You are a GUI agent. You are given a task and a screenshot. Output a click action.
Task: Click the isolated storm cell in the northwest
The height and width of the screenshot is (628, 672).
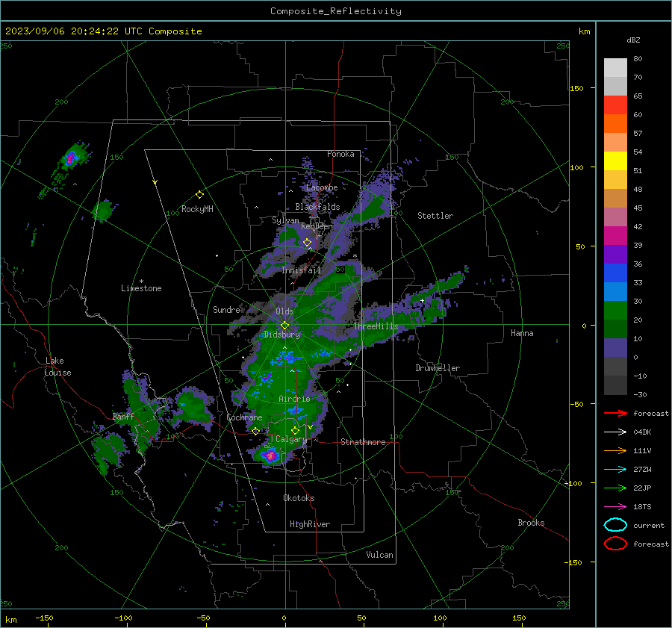click(x=70, y=158)
